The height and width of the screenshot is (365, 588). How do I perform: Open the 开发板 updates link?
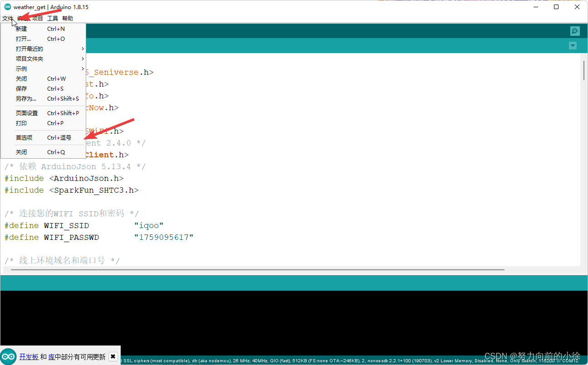point(29,357)
